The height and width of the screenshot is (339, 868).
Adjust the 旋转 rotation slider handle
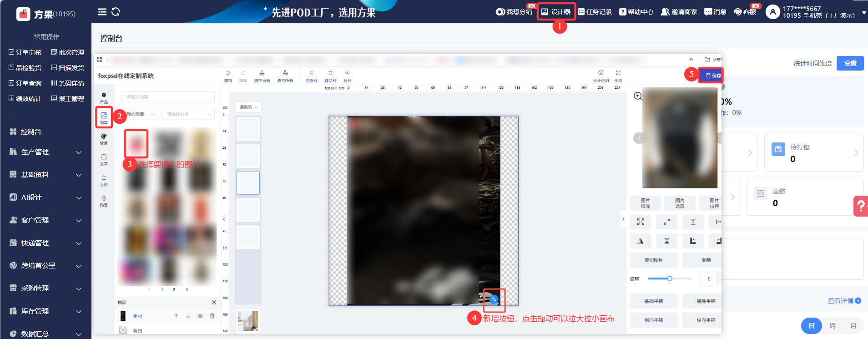[670, 278]
